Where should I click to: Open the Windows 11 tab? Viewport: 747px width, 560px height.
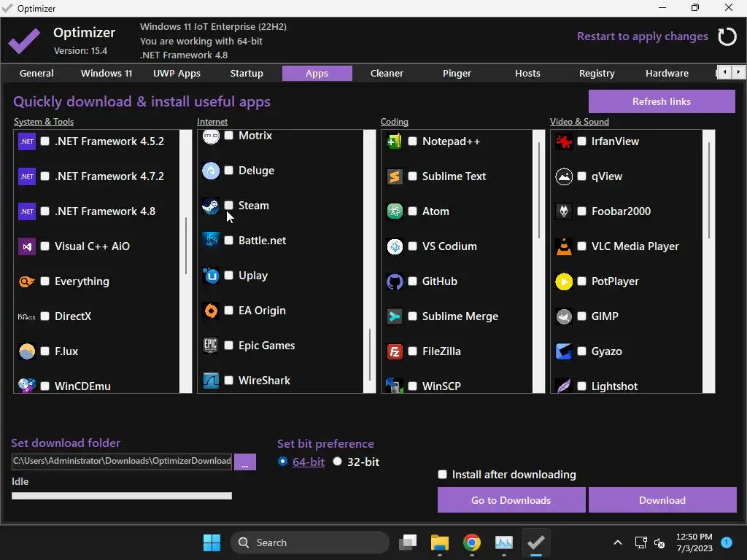coord(107,74)
